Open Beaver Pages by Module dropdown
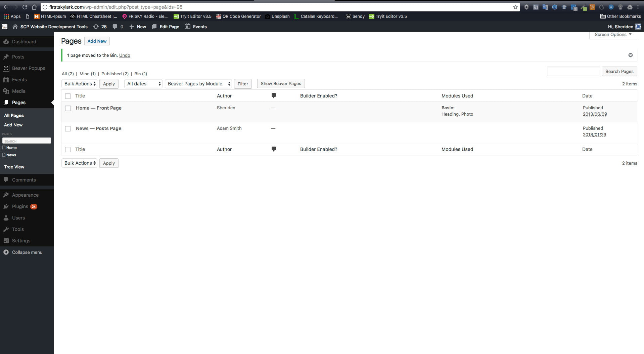The image size is (644, 354). pos(198,84)
